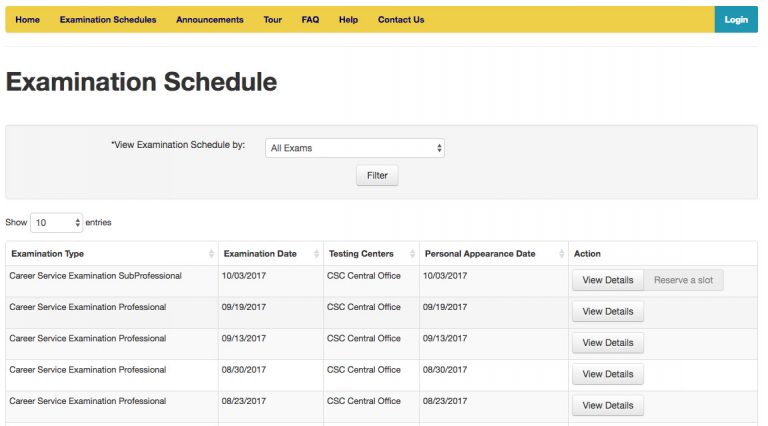The image size is (768, 426).
Task: Go to Home menu item
Action: point(27,20)
